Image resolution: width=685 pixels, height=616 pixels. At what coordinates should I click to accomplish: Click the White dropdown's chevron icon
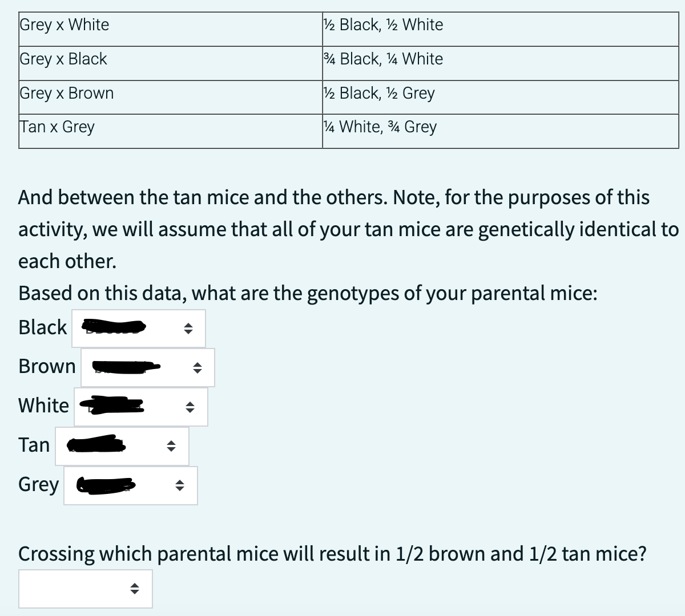[190, 407]
